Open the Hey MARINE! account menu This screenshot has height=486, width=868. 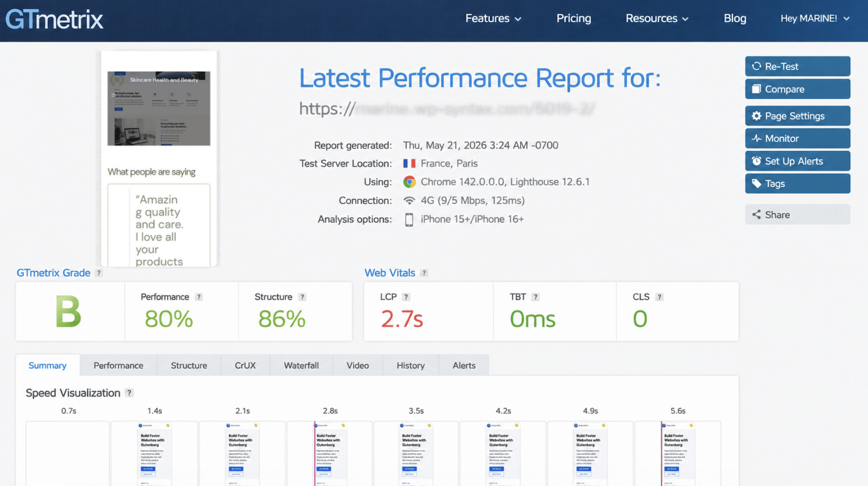(815, 18)
